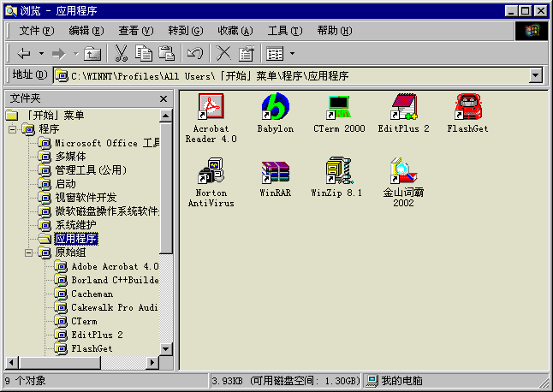
Task: Select Cakewalk Pro Audio tree folder
Action: click(115, 308)
